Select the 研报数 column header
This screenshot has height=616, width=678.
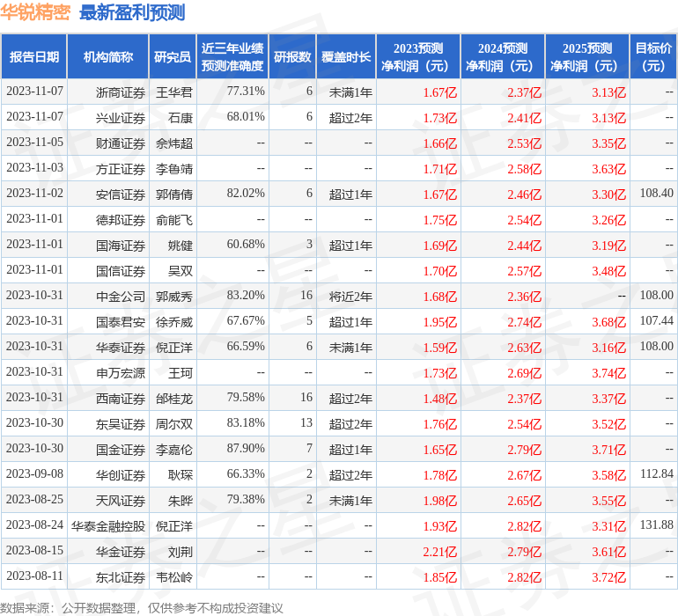(292, 56)
